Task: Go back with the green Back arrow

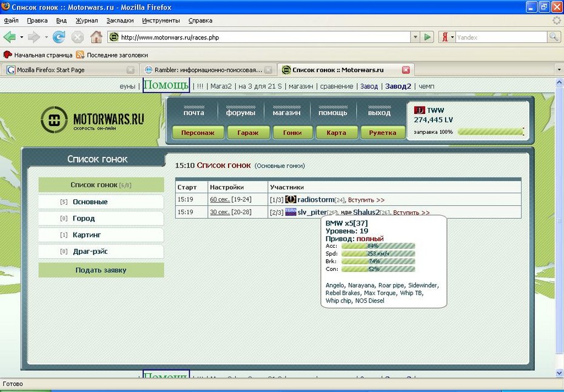Action: coord(9,37)
